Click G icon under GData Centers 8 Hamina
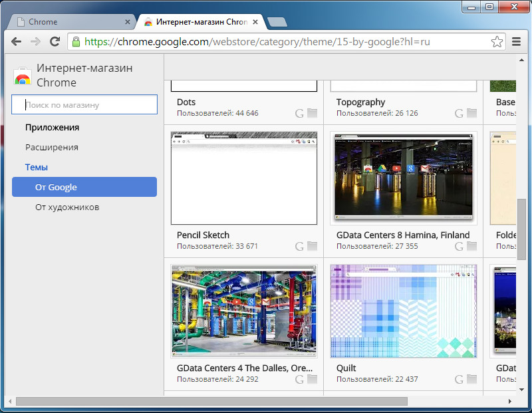 (459, 246)
